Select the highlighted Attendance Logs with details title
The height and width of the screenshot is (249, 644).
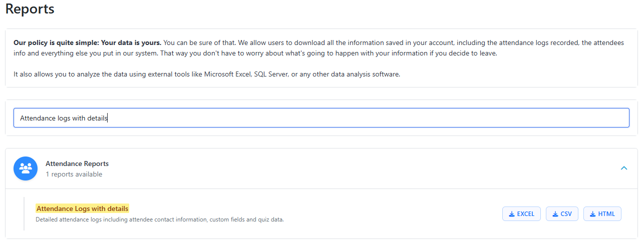[82, 208]
